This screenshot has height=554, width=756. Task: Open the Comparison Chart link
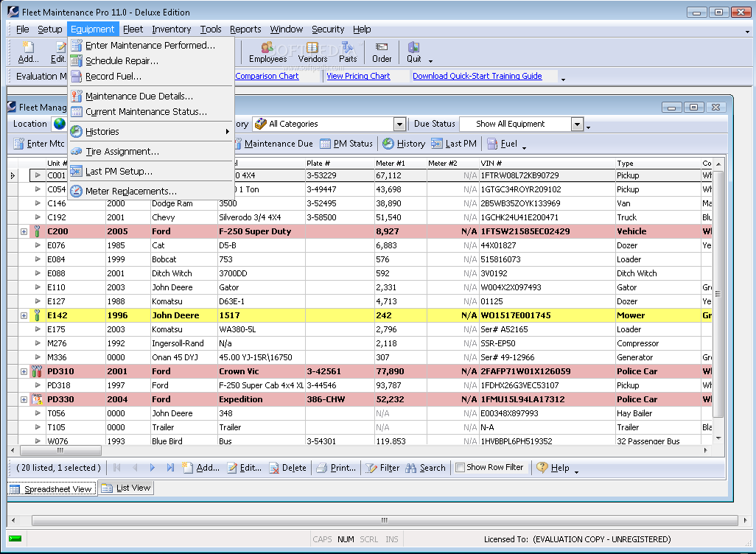pyautogui.click(x=267, y=76)
